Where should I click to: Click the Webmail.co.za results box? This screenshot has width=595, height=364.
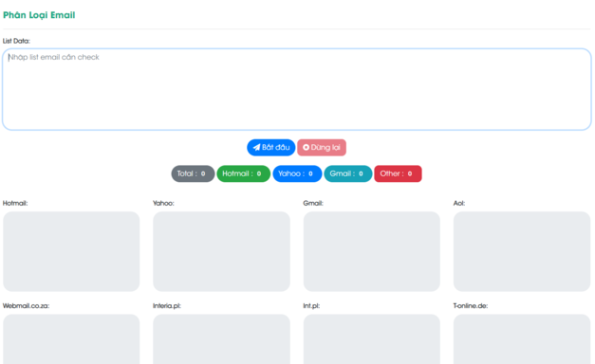click(71, 339)
